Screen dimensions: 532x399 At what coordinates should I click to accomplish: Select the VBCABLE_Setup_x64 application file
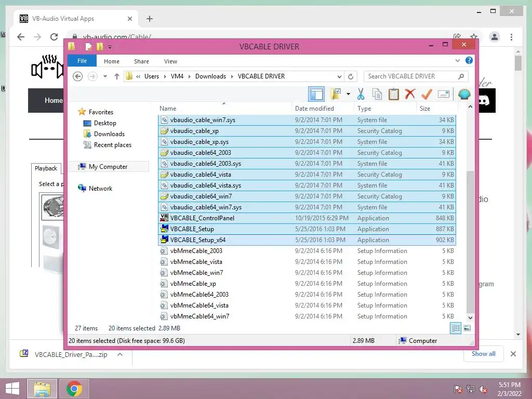coord(307,240)
